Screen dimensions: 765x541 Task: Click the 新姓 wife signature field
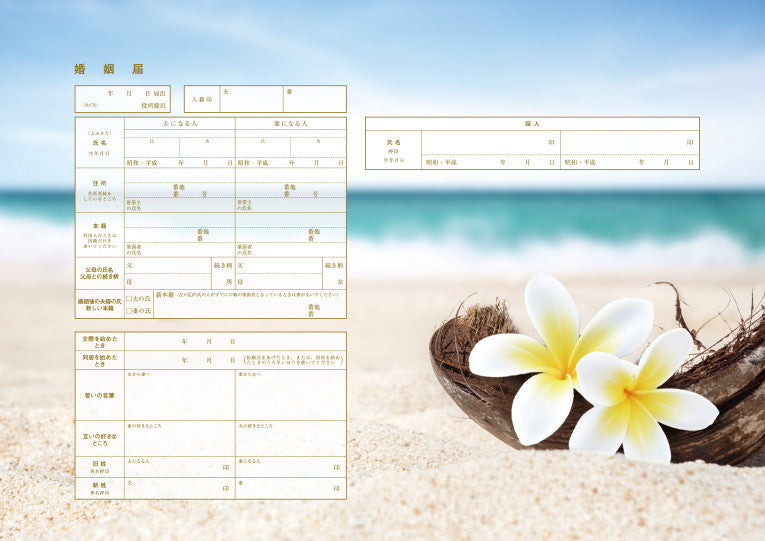pos(291,489)
